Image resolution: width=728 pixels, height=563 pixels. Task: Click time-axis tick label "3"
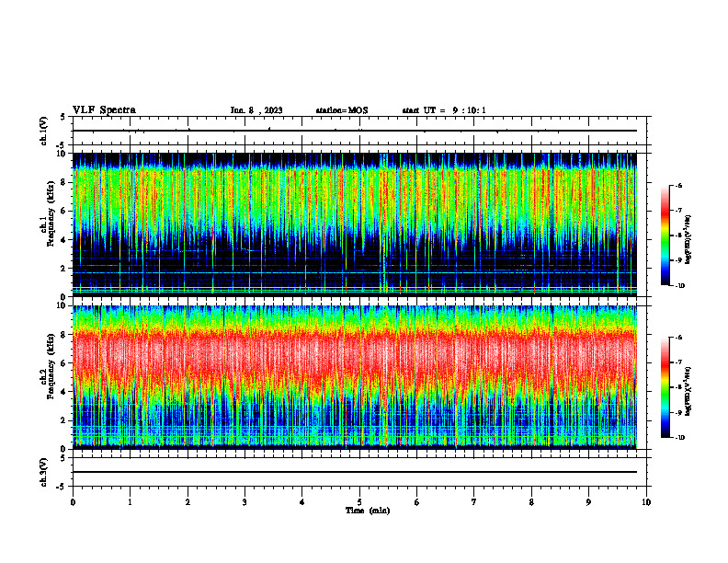[x=245, y=502]
